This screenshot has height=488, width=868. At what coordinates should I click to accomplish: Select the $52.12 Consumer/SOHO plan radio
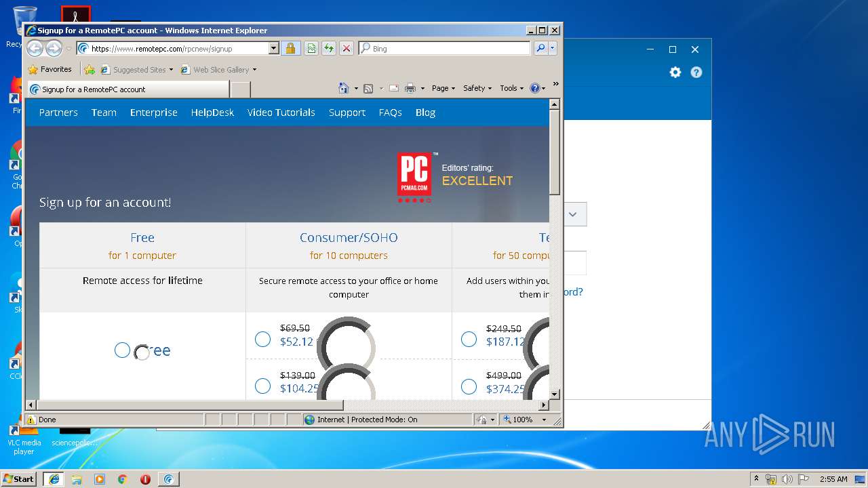click(262, 339)
